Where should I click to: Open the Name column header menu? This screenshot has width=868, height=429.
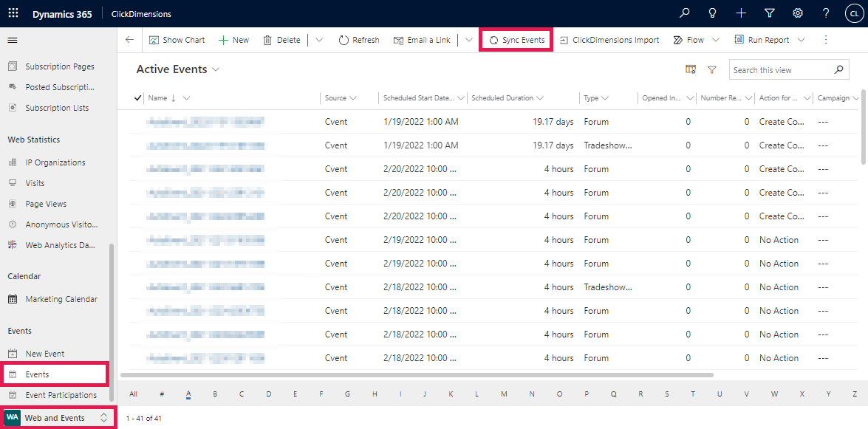click(186, 98)
